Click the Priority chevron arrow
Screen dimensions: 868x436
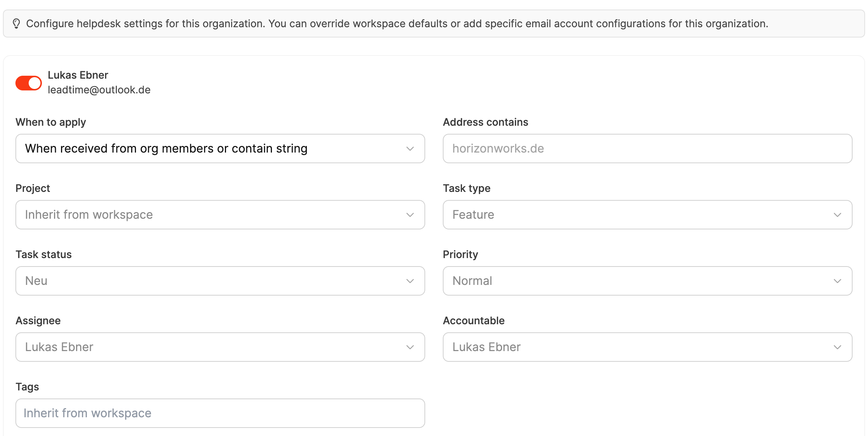[x=837, y=281]
